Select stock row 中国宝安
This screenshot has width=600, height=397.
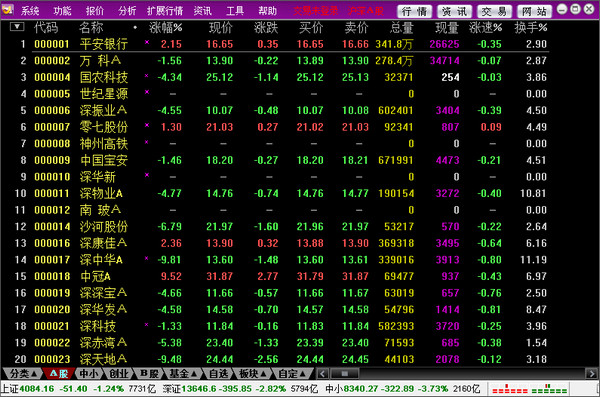(x=281, y=160)
